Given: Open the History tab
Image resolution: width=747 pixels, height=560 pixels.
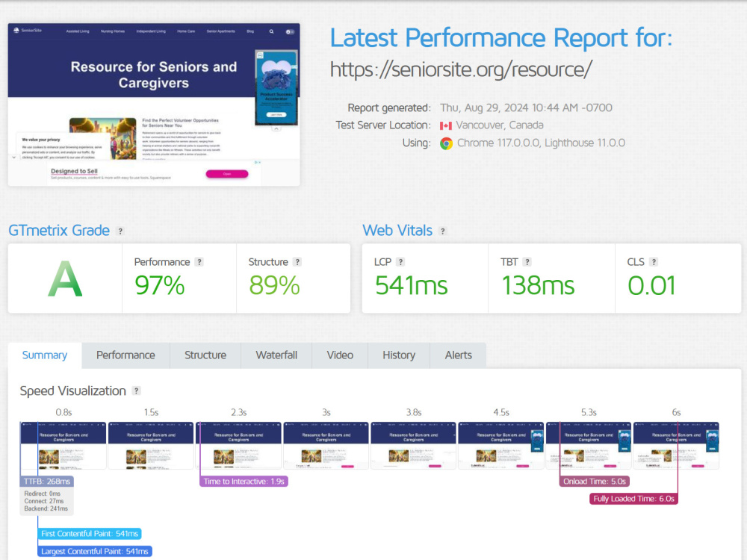Looking at the screenshot, I should (x=399, y=355).
